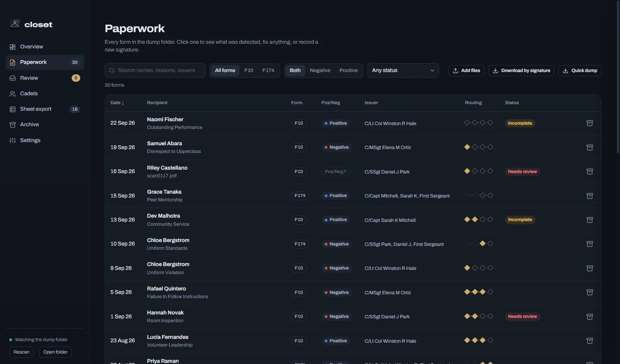Archive the Dev Malhotra form
The width and height of the screenshot is (620, 364).
click(x=590, y=220)
